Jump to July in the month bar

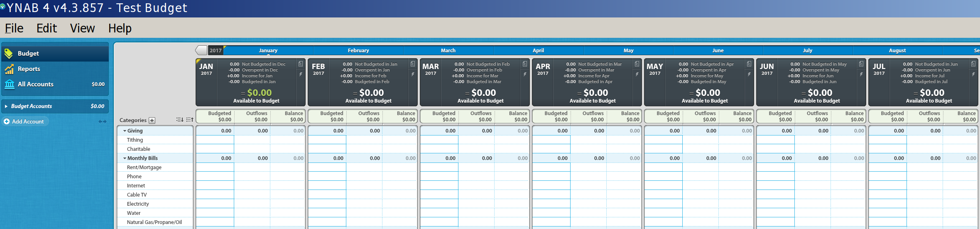[808, 50]
